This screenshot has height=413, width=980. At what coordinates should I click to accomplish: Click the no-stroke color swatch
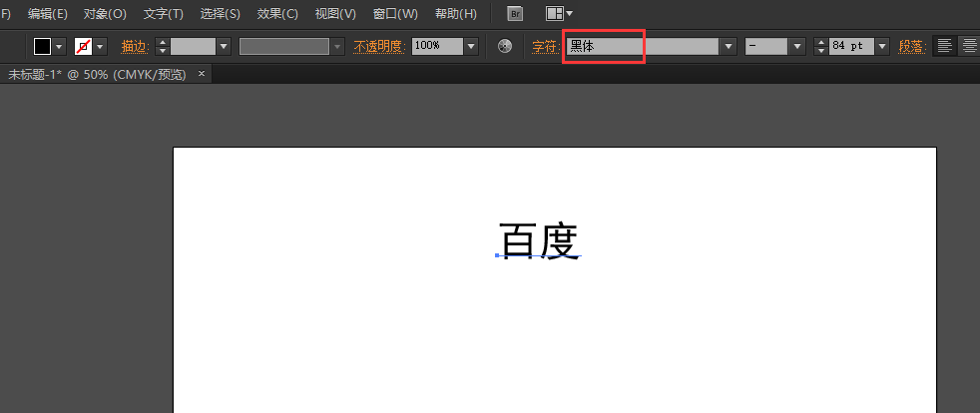click(x=83, y=46)
